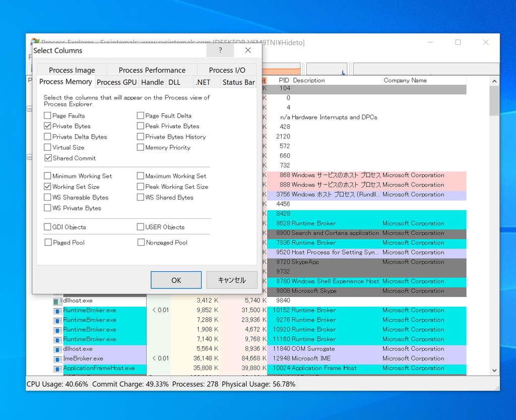Close the Select Columns dialog
The width and height of the screenshot is (516, 420).
(248, 50)
